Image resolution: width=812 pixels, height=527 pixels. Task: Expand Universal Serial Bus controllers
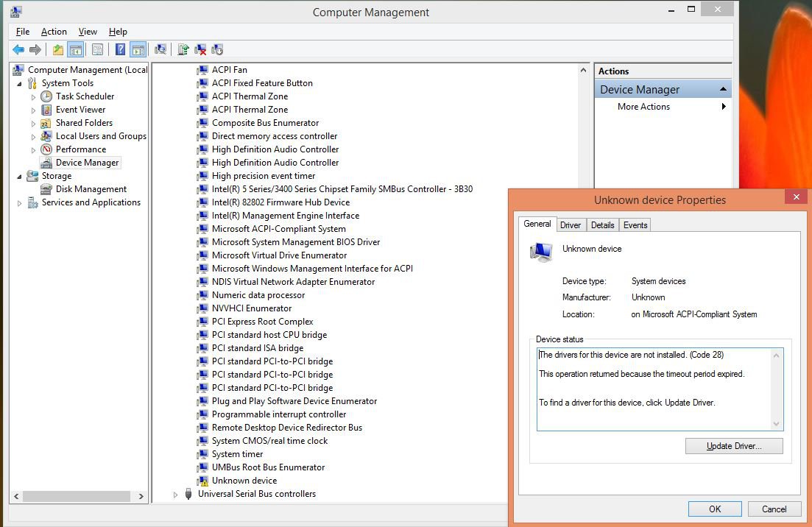tap(175, 495)
